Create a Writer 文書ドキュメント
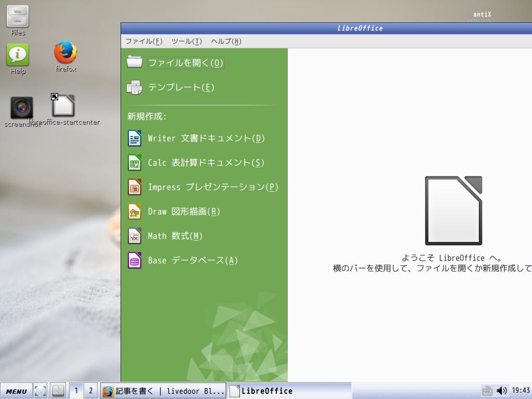 point(206,138)
